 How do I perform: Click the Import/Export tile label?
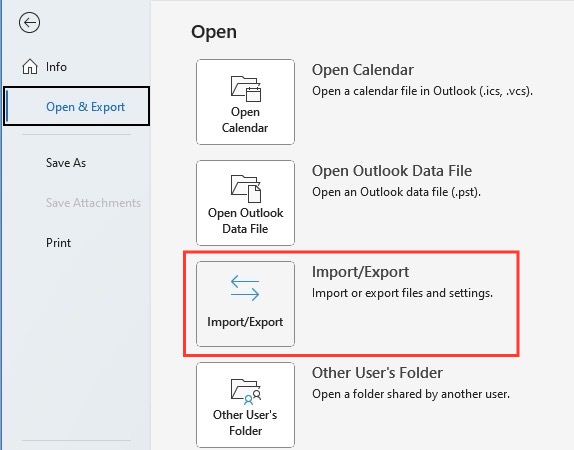click(x=245, y=322)
